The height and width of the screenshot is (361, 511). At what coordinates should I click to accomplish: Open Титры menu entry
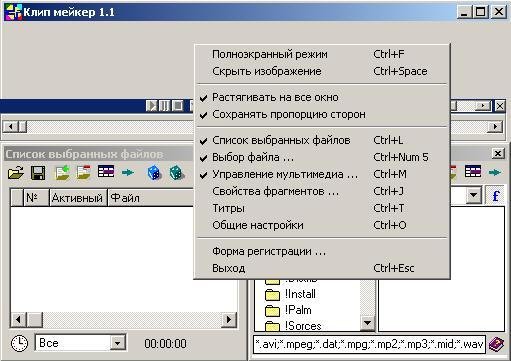(x=322, y=208)
